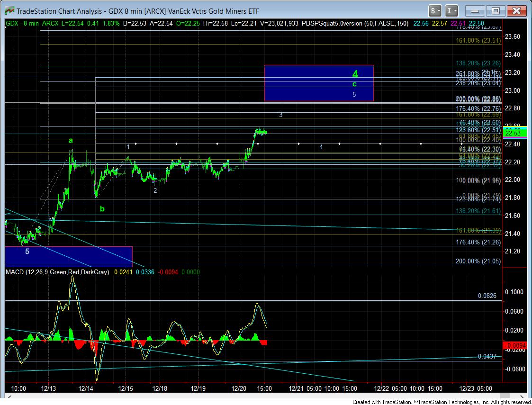The image size is (532, 405).
Task: Select the lower-left blue target rectangle
Action: [68, 255]
